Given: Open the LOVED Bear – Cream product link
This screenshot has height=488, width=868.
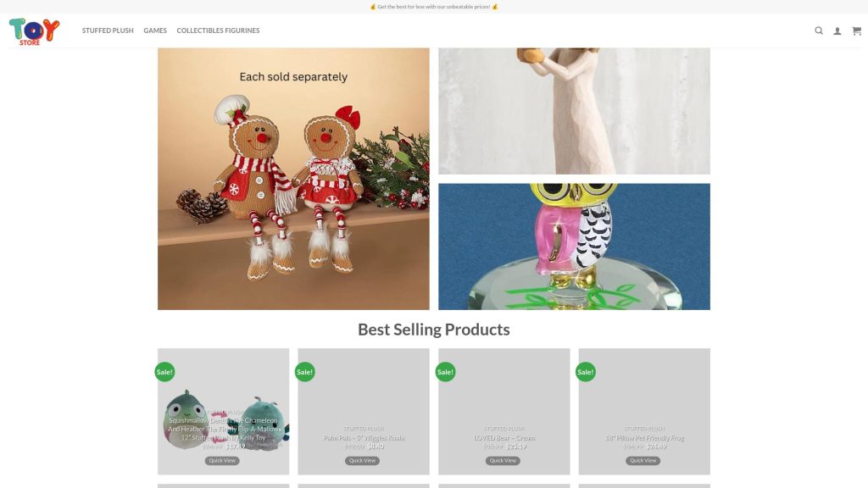Looking at the screenshot, I should click(x=504, y=438).
